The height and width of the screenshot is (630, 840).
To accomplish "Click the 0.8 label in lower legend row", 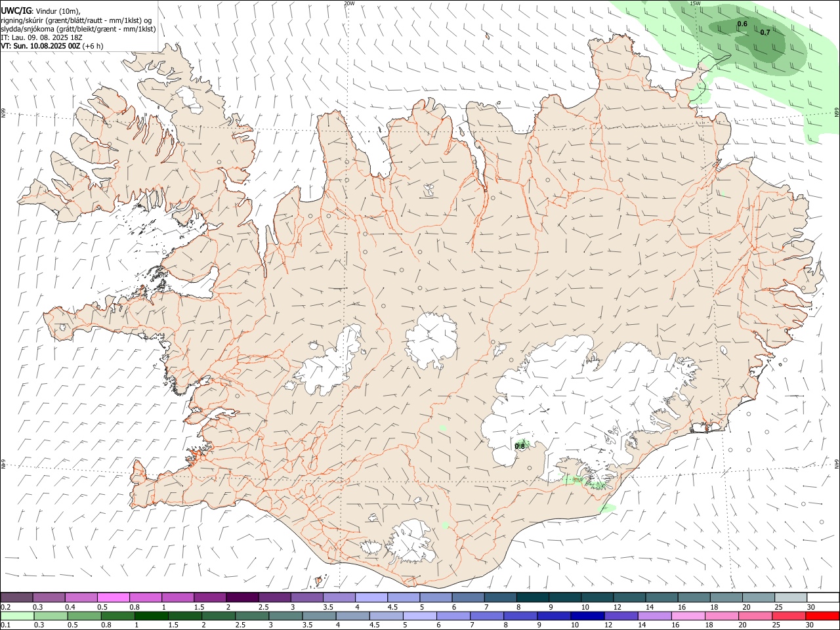I will (x=106, y=625).
